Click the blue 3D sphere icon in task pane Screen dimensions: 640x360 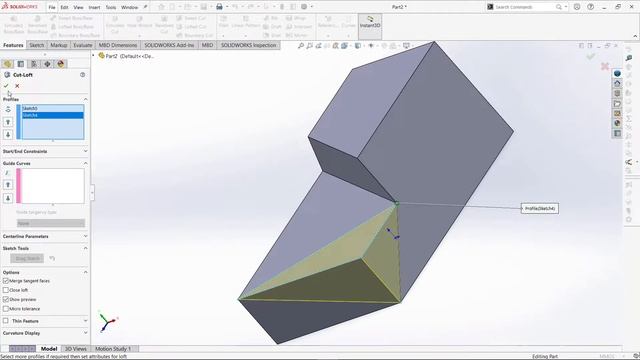click(x=617, y=73)
